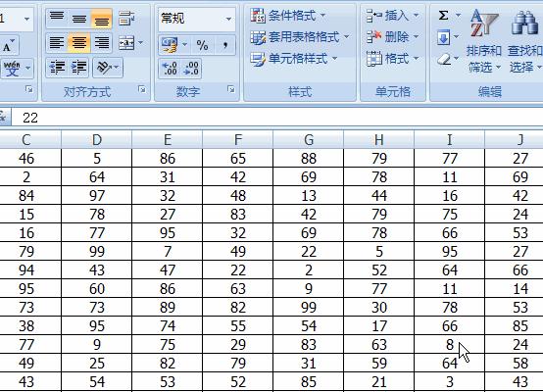Open the font size dropdown
This screenshot has width=543, height=392.
tap(26, 19)
